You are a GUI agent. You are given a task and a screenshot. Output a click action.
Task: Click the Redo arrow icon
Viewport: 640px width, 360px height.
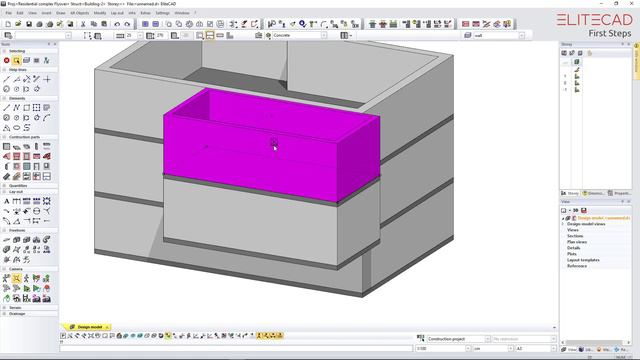tap(127, 24)
